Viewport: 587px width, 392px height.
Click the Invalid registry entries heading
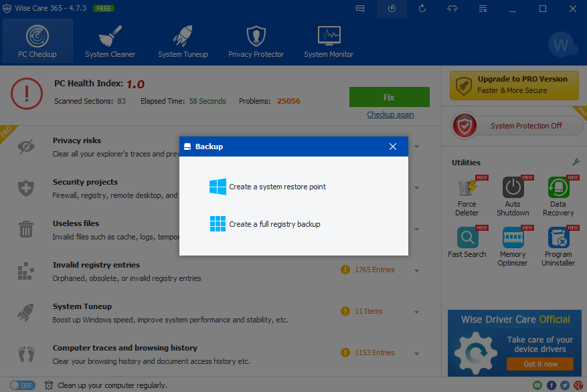(96, 265)
